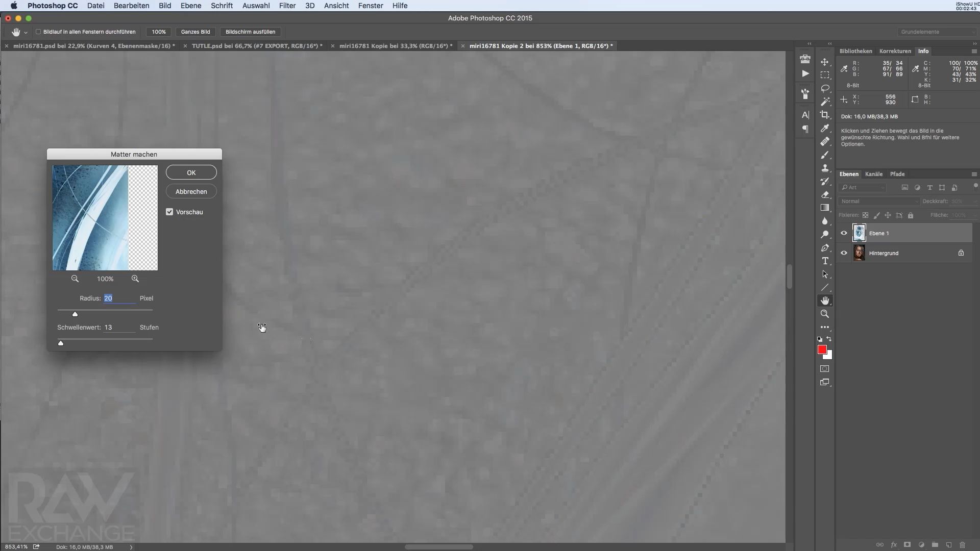This screenshot has width=980, height=551.
Task: Open the Ebene menu
Action: tap(190, 6)
